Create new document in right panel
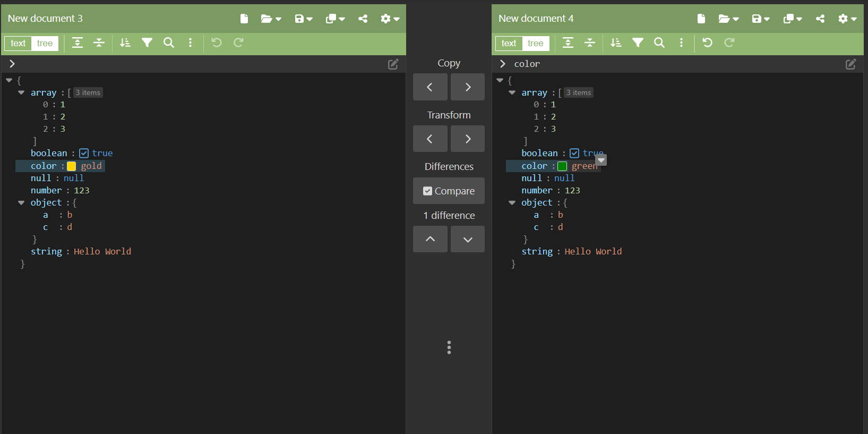 click(x=701, y=19)
